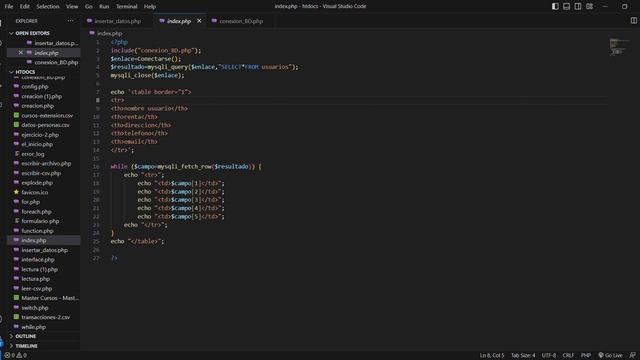Toggle the bottom panel layout icon

point(567,7)
